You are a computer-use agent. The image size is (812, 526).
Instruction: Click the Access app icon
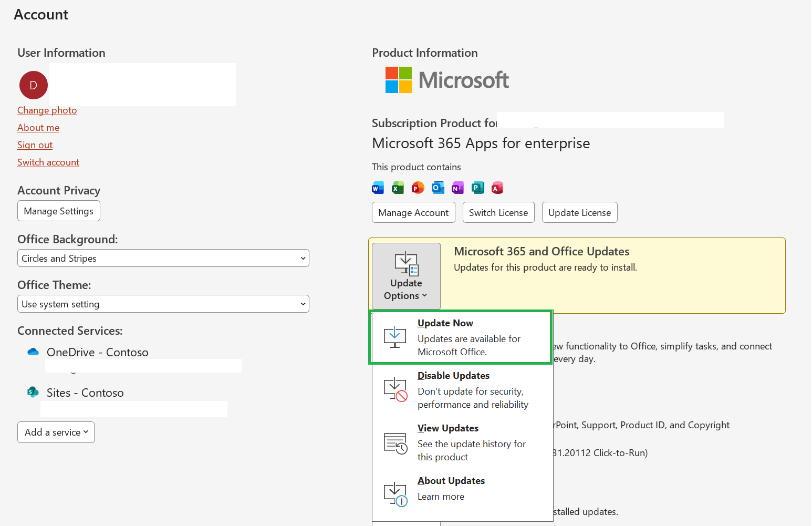497,188
